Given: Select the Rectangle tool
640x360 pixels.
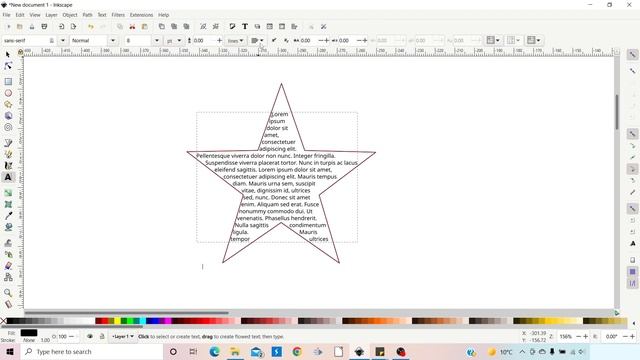Looking at the screenshot, I should pos(8,82).
